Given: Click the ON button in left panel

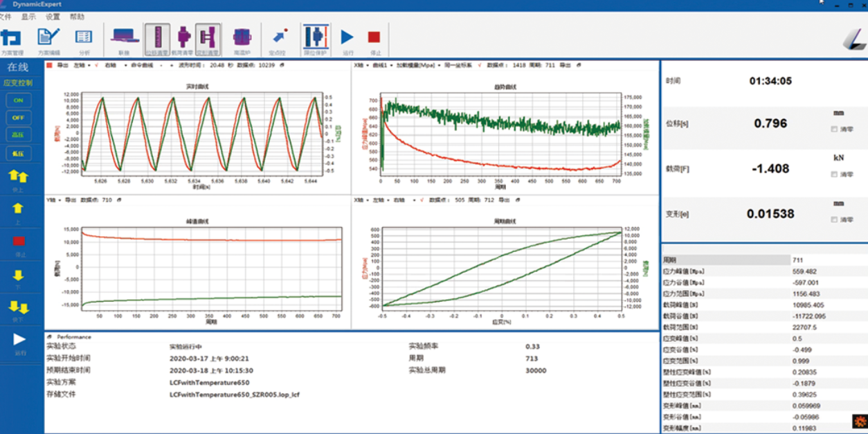Looking at the screenshot, I should click(18, 100).
